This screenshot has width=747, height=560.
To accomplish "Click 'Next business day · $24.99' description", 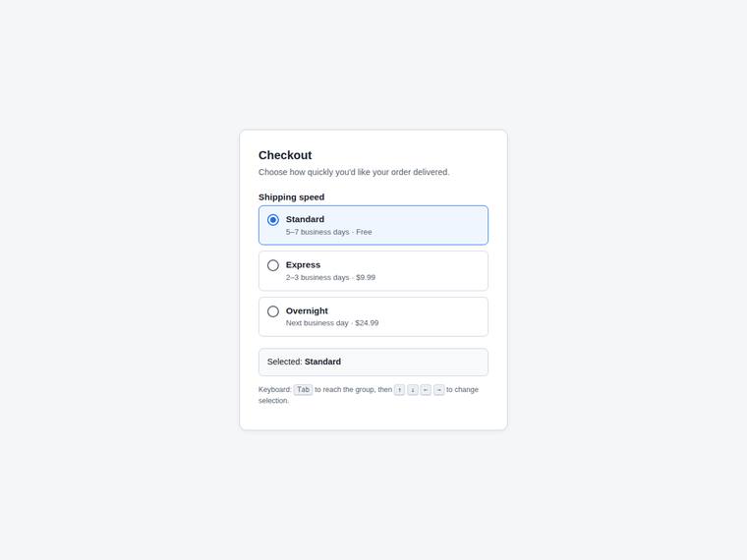I will [x=332, y=323].
